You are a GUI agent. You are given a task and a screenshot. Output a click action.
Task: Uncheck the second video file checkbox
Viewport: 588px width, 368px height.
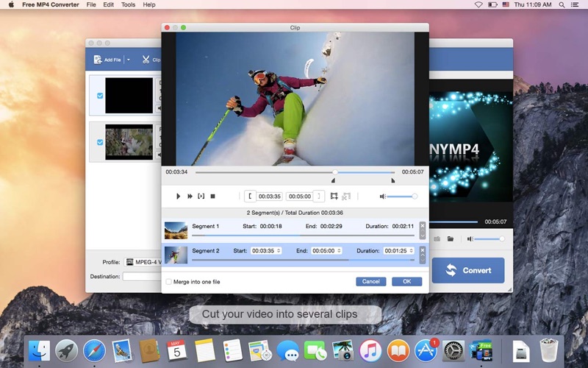coord(100,142)
